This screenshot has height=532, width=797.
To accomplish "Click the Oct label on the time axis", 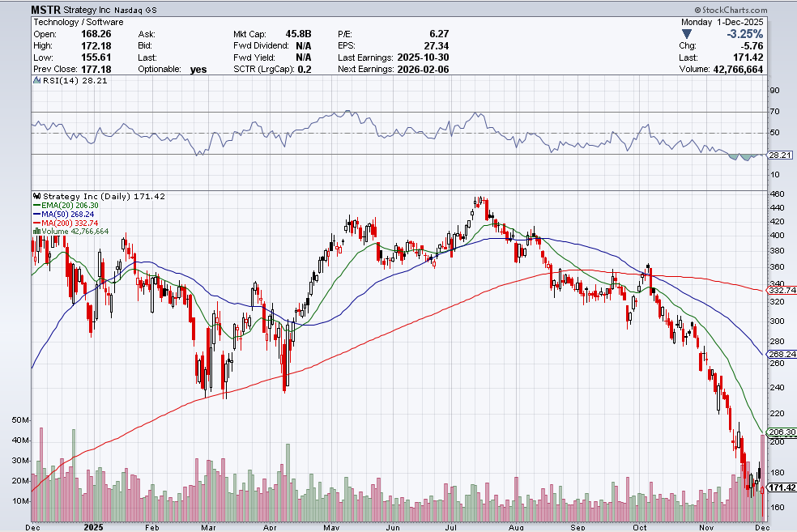I will click(x=640, y=527).
